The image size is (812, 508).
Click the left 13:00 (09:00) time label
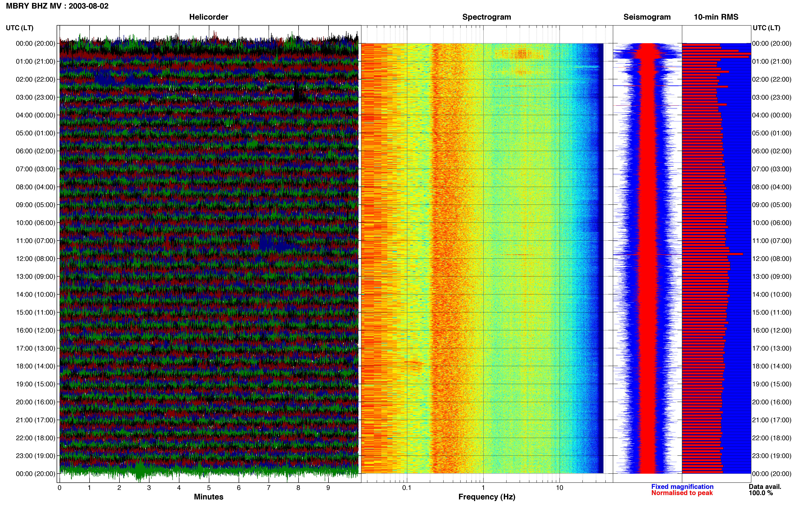pyautogui.click(x=36, y=276)
